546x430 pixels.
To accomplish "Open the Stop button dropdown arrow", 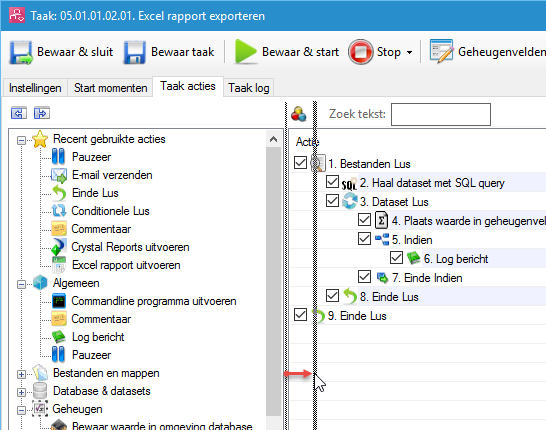I will pyautogui.click(x=410, y=53).
